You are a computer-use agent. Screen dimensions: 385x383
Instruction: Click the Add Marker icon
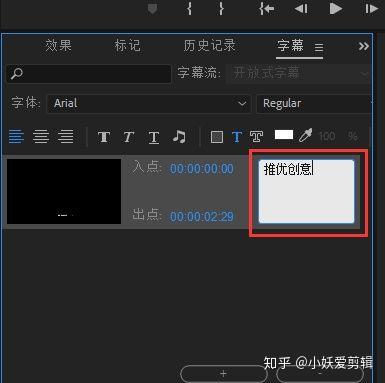coord(153,9)
